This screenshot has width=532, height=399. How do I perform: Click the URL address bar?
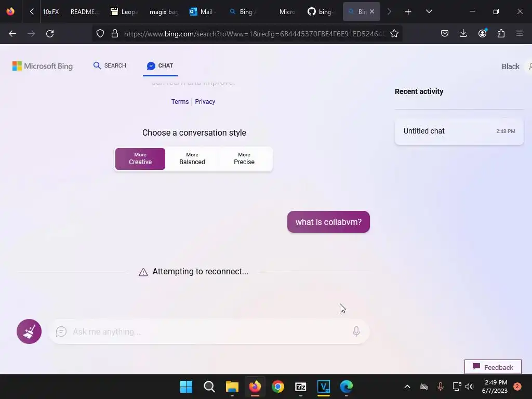[x=255, y=34]
